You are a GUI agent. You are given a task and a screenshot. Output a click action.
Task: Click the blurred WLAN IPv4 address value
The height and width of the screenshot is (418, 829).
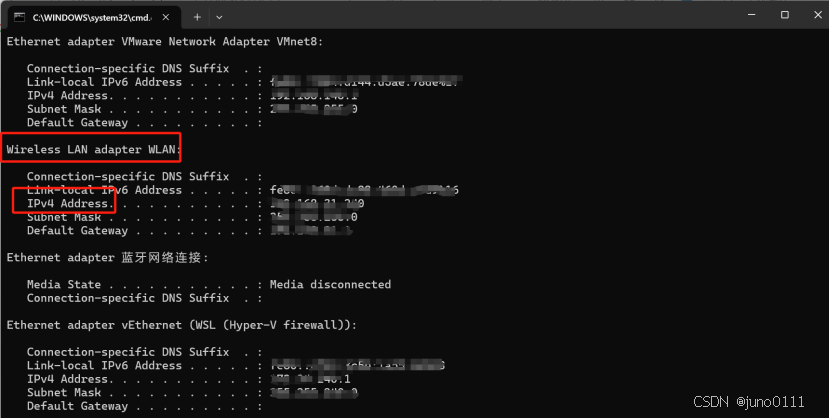pos(317,203)
